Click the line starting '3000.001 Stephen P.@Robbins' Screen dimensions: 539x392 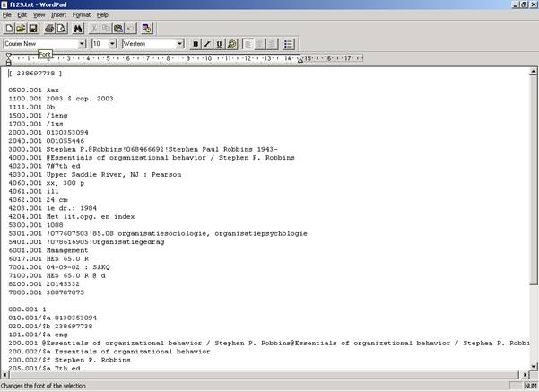click(143, 149)
